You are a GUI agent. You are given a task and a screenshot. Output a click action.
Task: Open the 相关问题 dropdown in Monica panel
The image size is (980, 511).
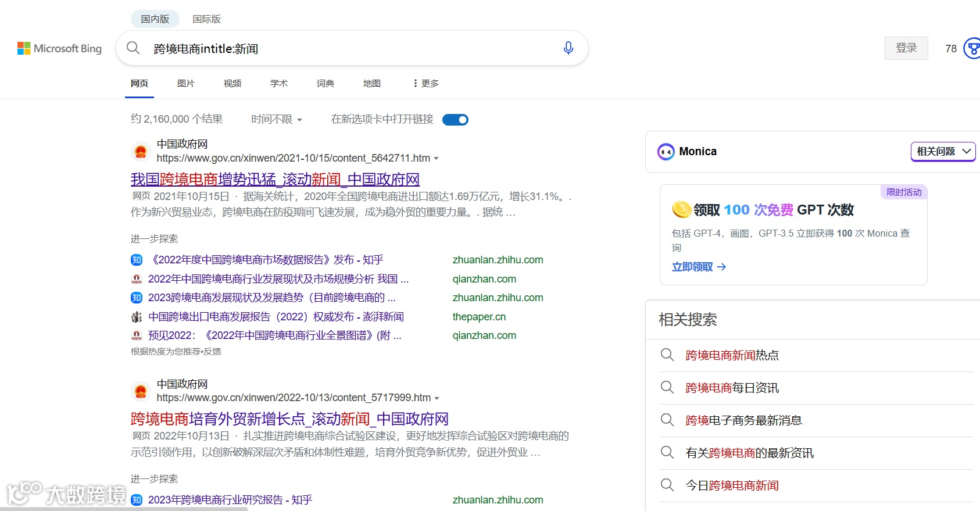[943, 152]
